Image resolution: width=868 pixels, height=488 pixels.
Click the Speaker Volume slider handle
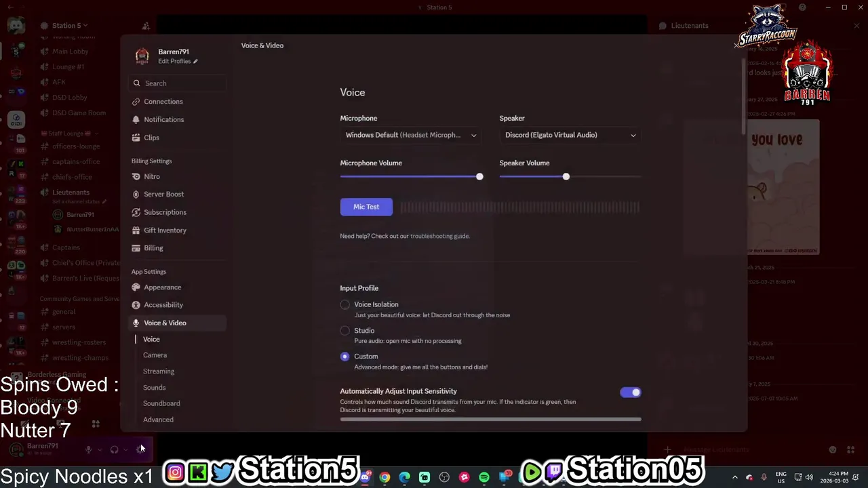pos(566,177)
